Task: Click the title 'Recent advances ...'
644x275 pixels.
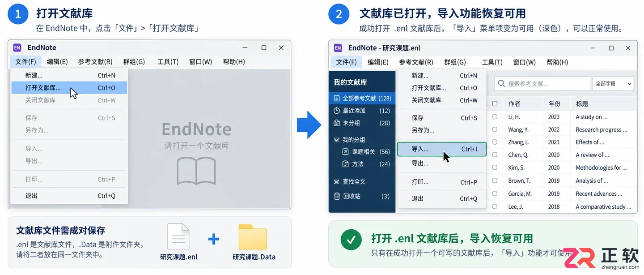Action: click(x=599, y=193)
